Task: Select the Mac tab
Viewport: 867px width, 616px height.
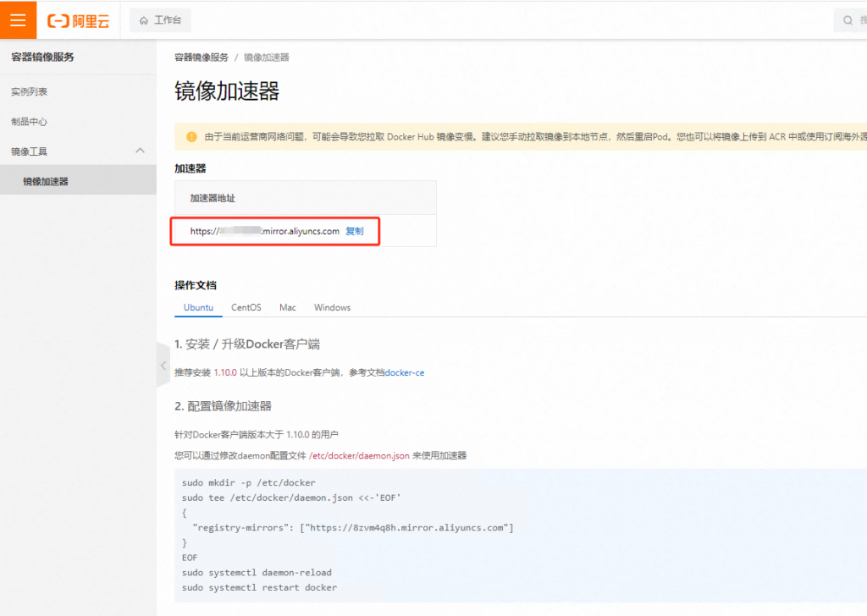Action: click(x=288, y=307)
